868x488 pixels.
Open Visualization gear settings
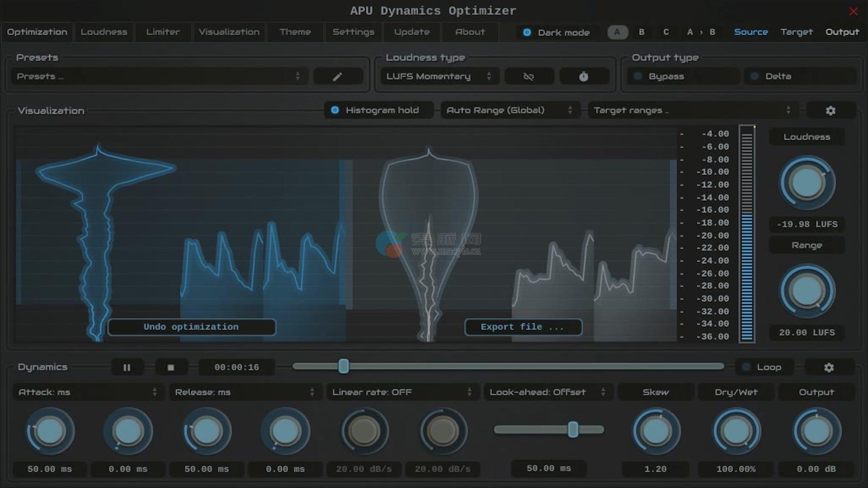click(x=830, y=110)
